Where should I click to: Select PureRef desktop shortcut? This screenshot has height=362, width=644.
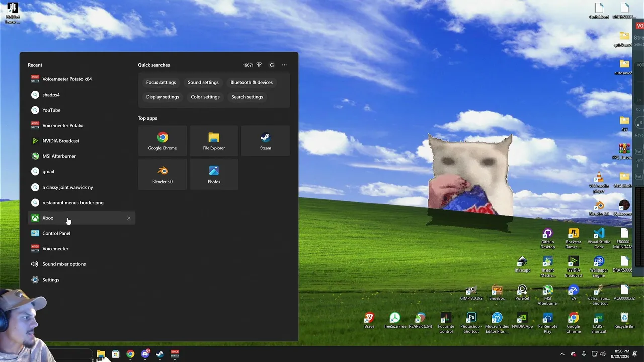pos(522,293)
